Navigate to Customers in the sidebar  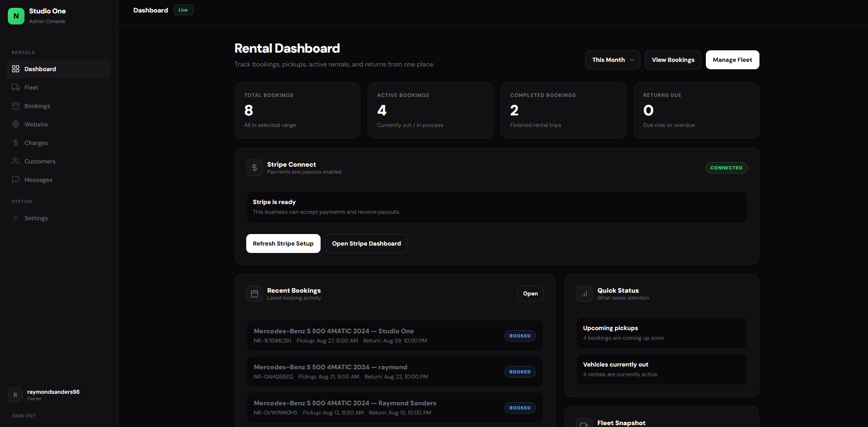(59, 161)
